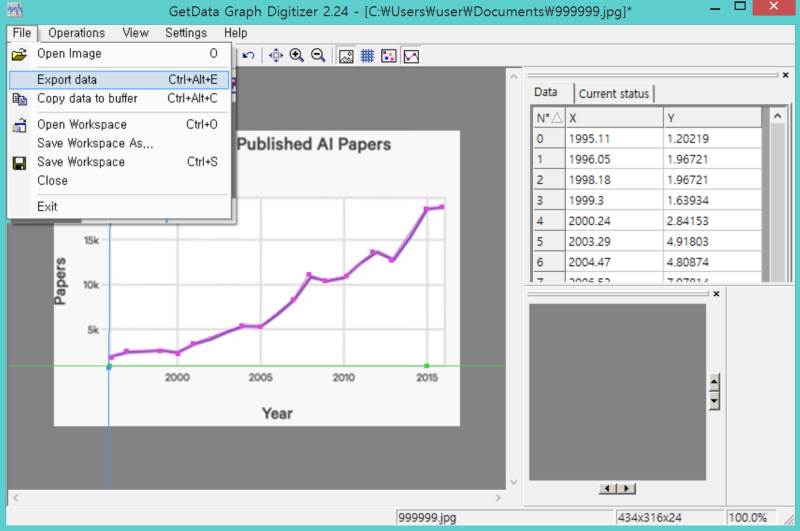Click the image vertical scrollbar down arrow
The image size is (800, 531).
(x=514, y=482)
